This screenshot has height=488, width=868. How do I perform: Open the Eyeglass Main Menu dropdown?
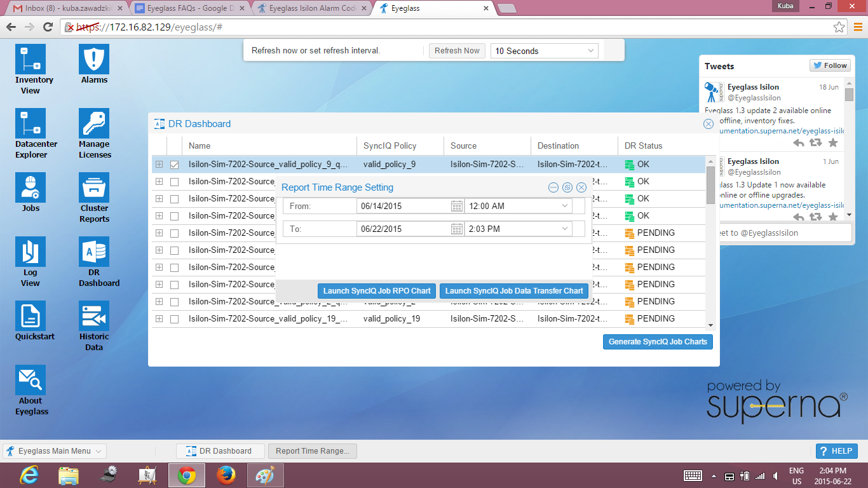tap(55, 451)
